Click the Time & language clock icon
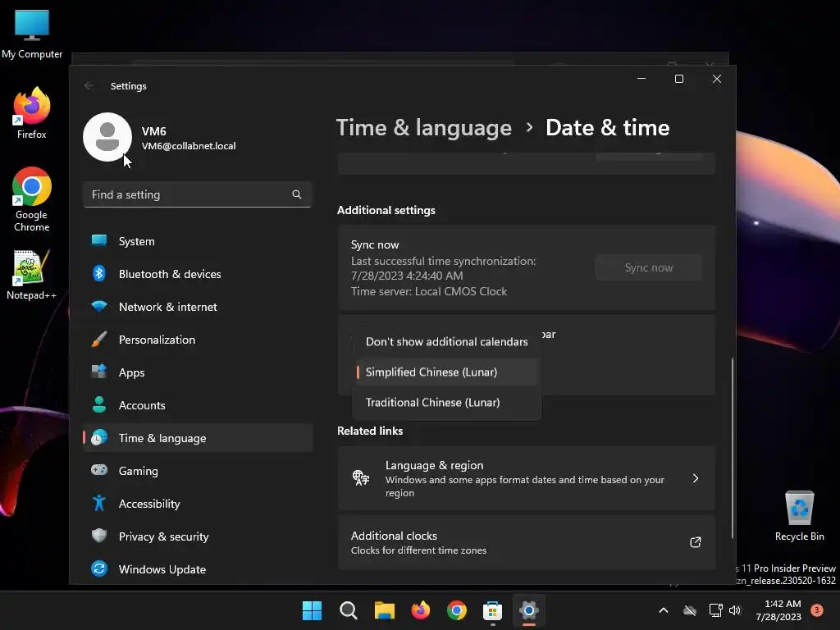 pyautogui.click(x=99, y=438)
